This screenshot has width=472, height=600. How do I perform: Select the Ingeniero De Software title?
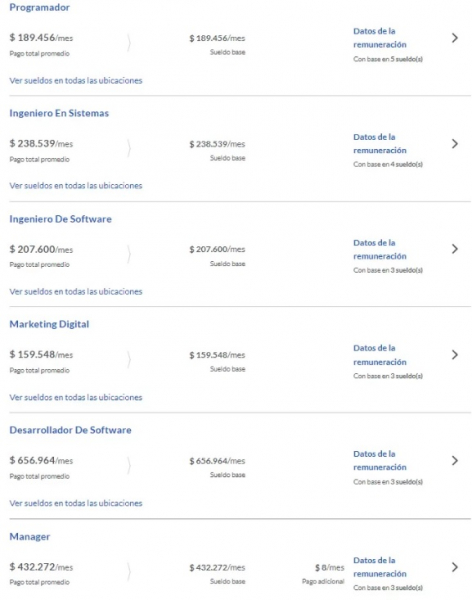60,219
